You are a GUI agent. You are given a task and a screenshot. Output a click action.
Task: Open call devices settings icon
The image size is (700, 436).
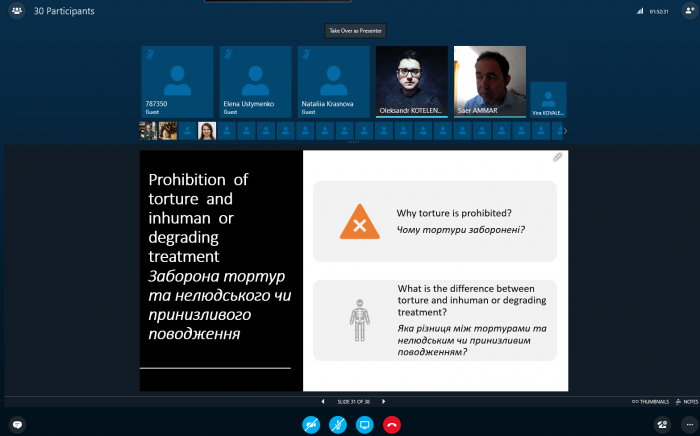662,424
